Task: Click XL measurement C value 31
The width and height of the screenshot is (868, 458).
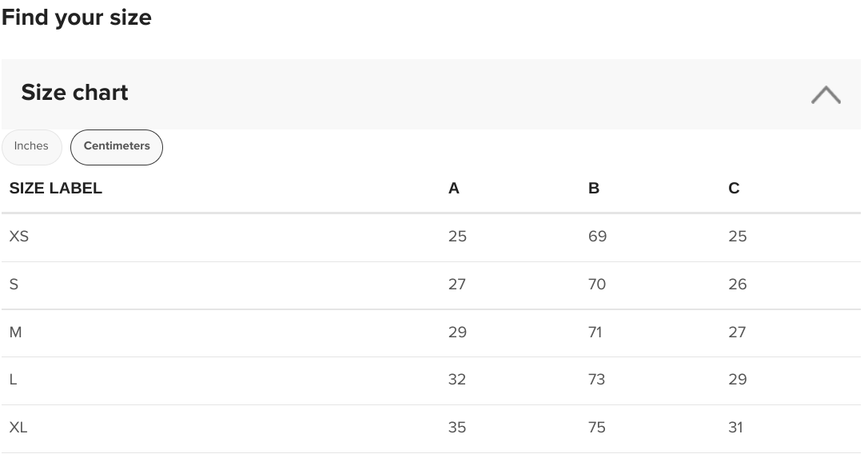Action: coord(735,428)
